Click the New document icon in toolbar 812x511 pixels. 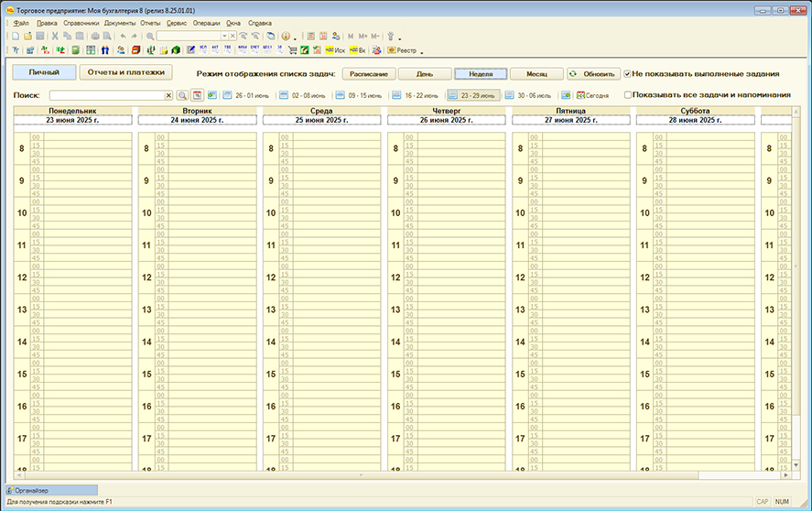[16, 36]
